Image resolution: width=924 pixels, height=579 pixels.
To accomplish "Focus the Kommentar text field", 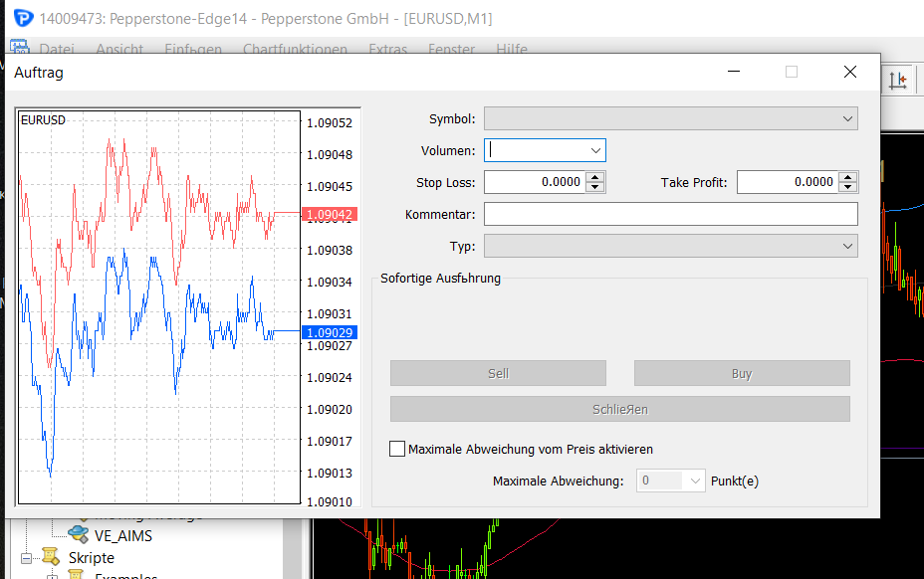I will click(671, 215).
